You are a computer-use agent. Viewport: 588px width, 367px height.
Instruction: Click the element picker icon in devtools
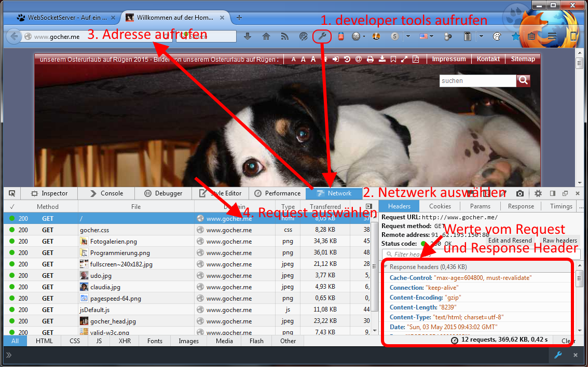12,193
